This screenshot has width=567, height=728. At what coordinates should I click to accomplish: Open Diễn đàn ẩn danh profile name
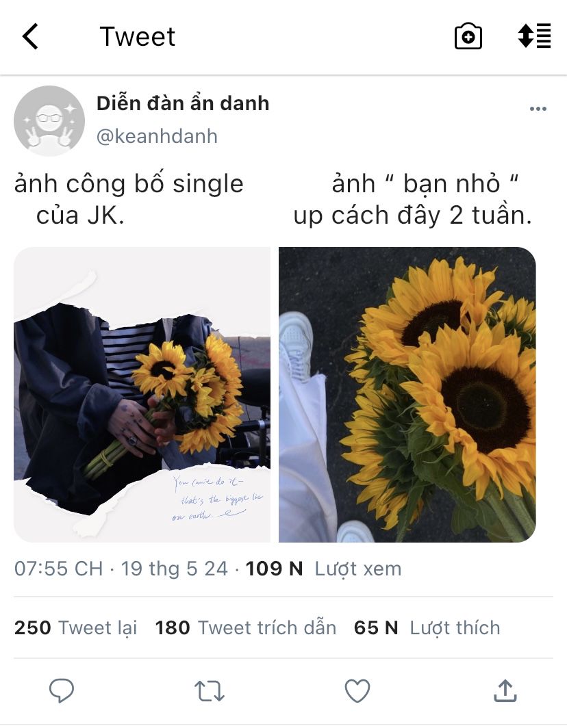[x=183, y=103]
